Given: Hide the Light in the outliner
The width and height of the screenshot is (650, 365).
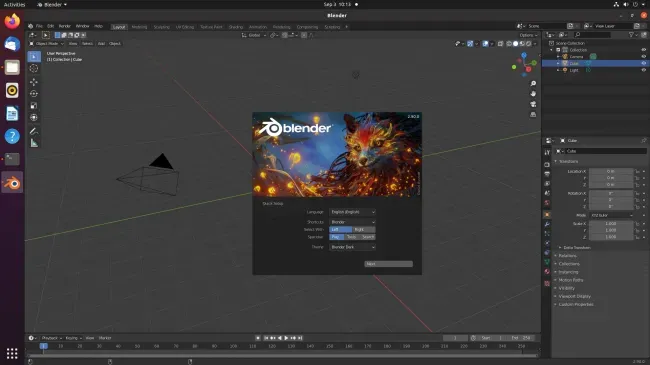Looking at the screenshot, I should tap(643, 70).
